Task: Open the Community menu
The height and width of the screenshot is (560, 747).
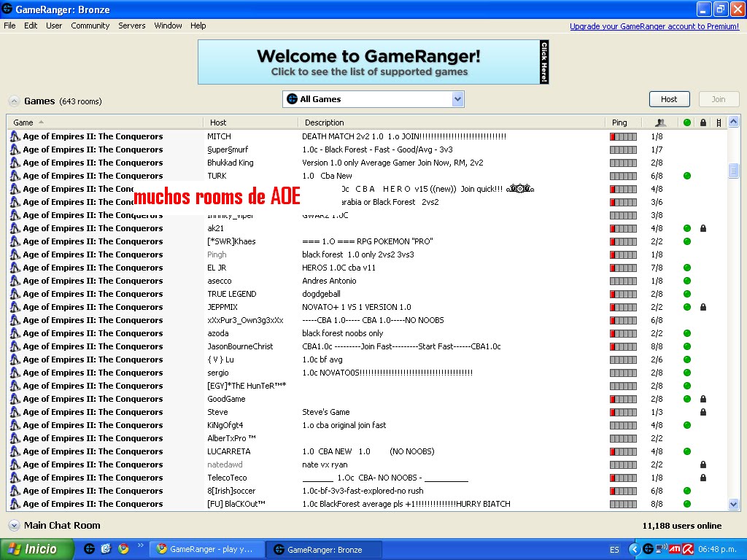Action: point(90,26)
